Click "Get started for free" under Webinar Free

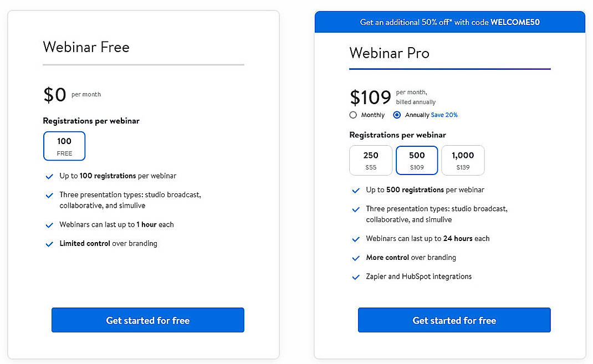(x=147, y=320)
